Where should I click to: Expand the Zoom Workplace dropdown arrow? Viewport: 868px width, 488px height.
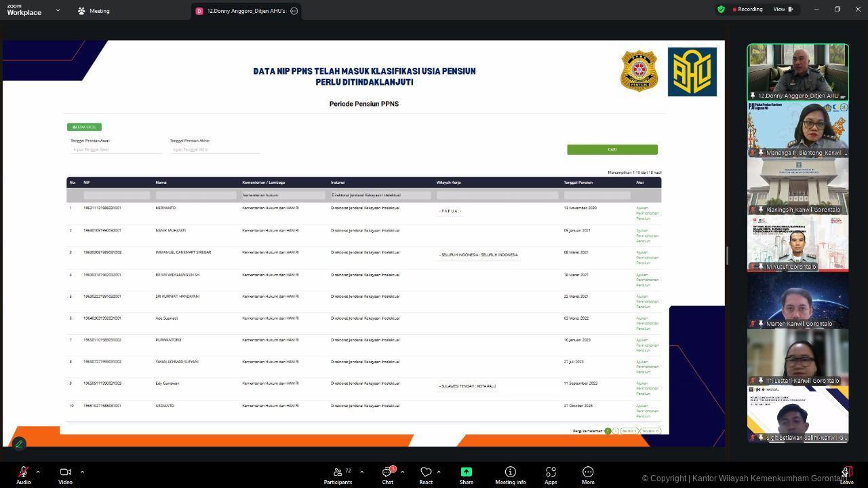(x=58, y=11)
